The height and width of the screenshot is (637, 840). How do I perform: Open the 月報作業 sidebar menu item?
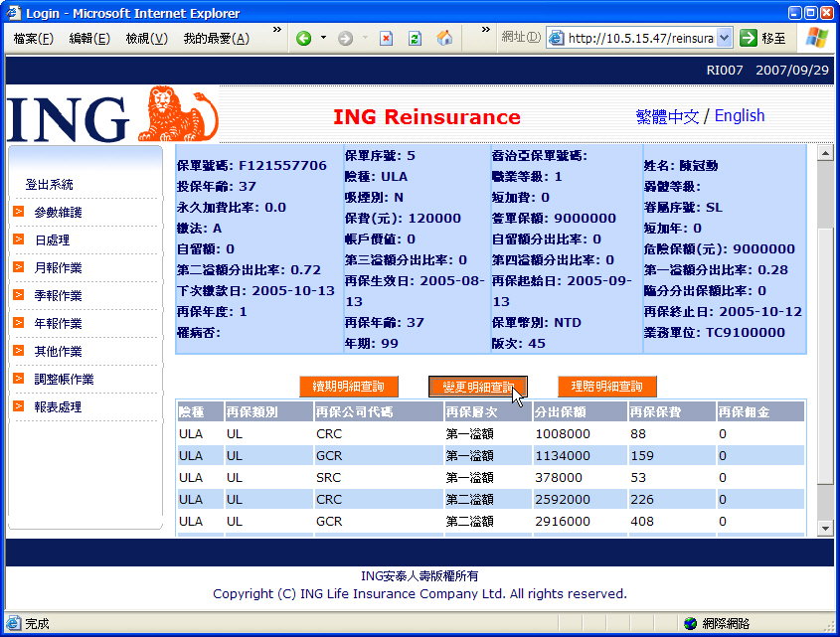58,268
